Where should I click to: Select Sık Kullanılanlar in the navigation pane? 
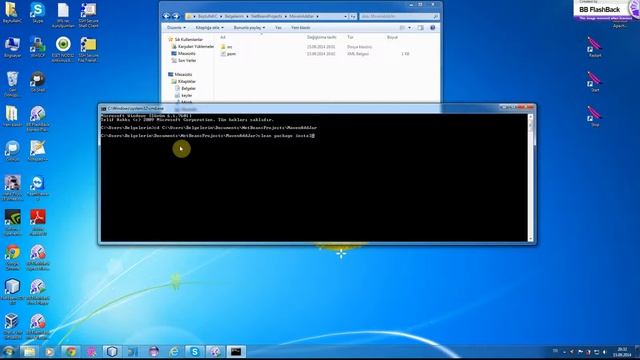click(189, 40)
